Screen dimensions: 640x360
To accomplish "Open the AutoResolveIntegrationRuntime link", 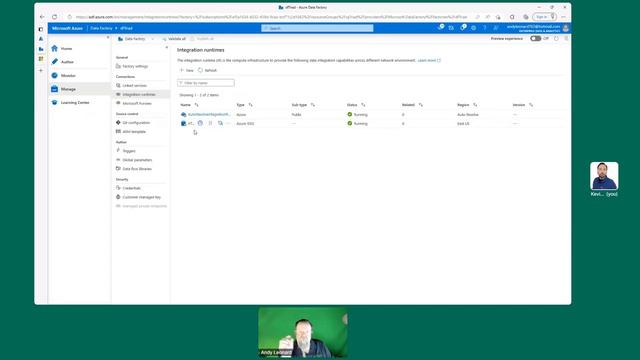I will (x=209, y=115).
